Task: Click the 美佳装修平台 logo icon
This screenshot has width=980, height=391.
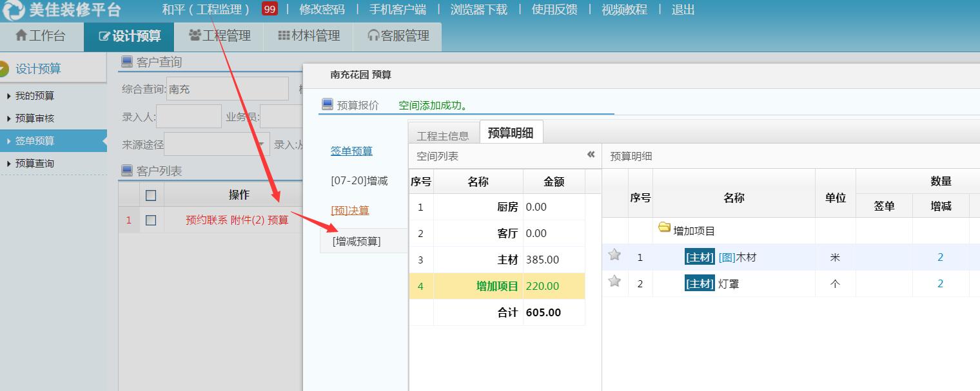Action: tap(12, 10)
